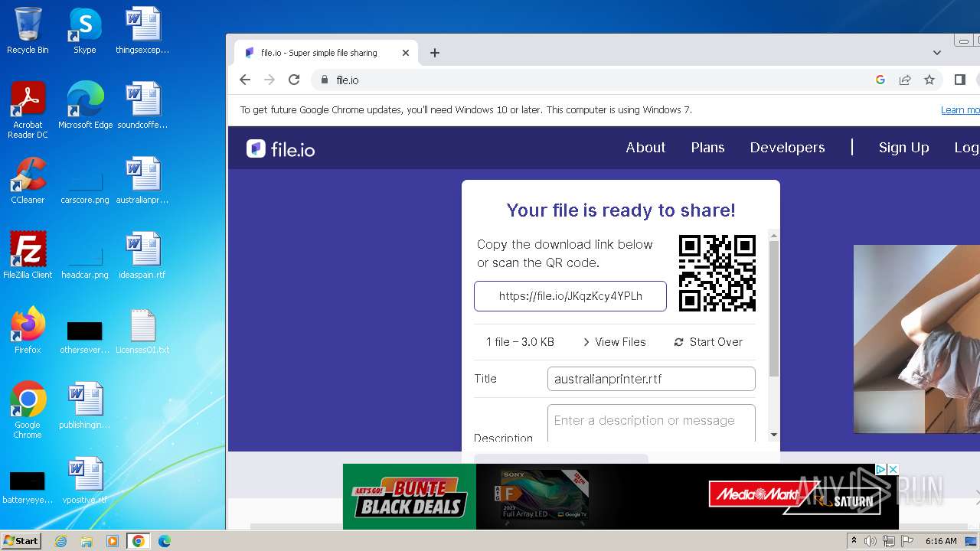Close the ad with X icon
Viewport: 980px width, 551px height.
click(892, 469)
